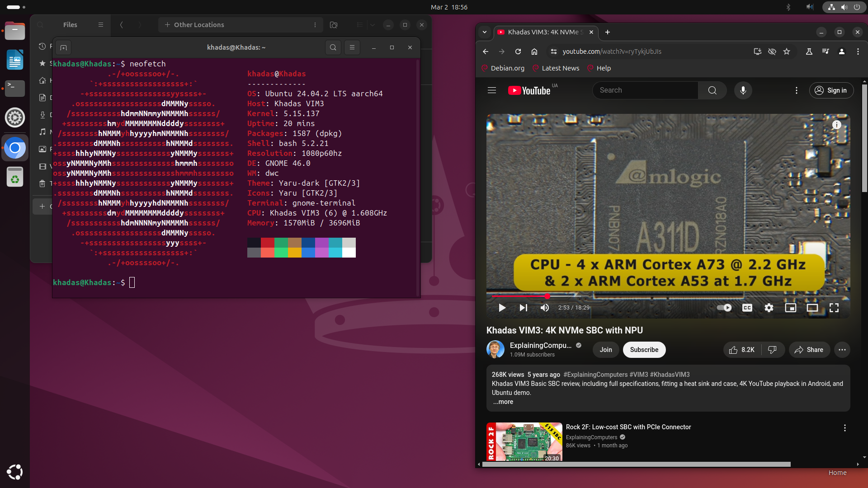Open Help bookmark

tap(599, 68)
